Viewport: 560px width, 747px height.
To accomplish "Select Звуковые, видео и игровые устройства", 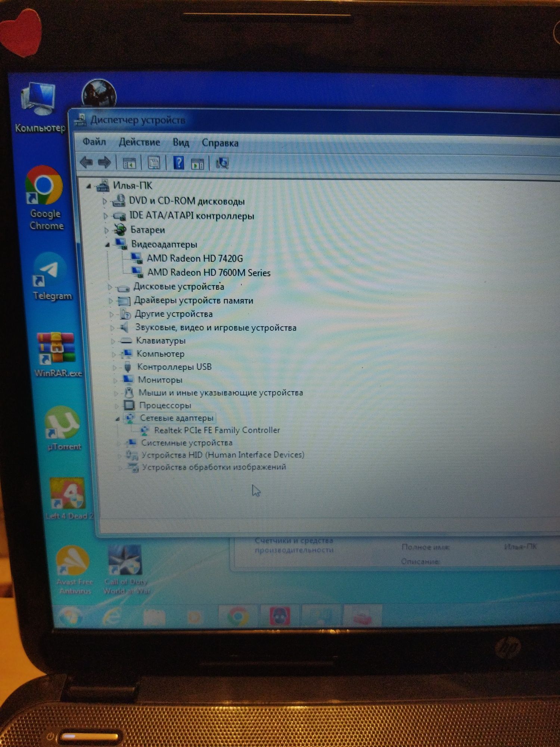I will pos(215,328).
